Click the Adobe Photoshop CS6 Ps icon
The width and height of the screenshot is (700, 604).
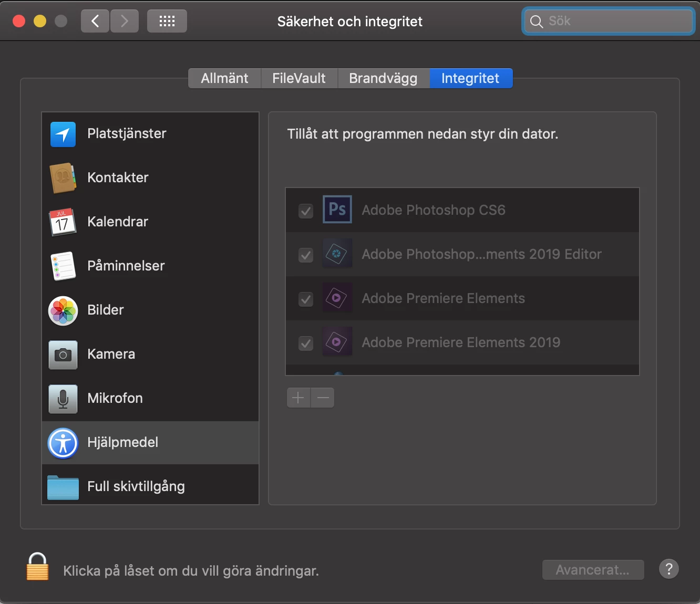(x=337, y=210)
